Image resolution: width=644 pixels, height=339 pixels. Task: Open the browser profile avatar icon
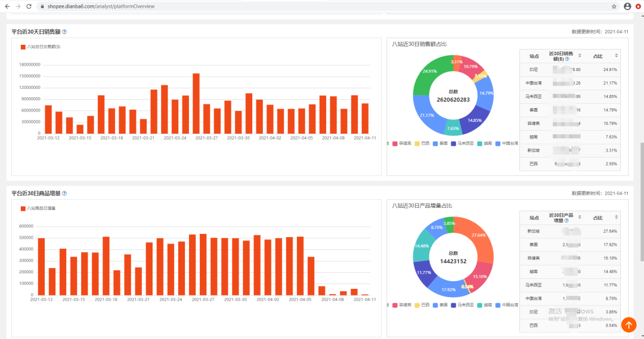627,6
